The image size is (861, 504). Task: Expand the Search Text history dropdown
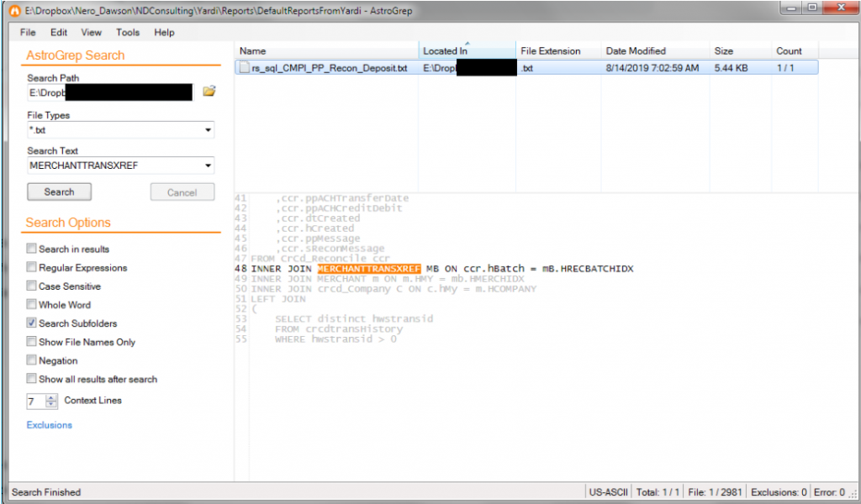pyautogui.click(x=209, y=165)
